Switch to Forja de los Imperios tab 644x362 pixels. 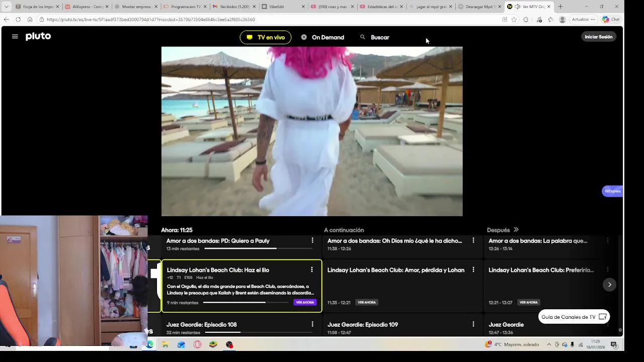pos(37,7)
